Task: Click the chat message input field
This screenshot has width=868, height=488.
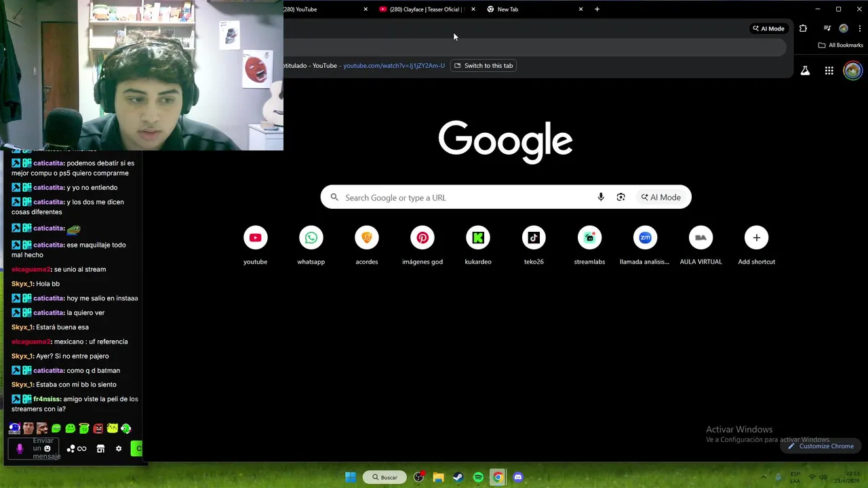Action: tap(33, 449)
